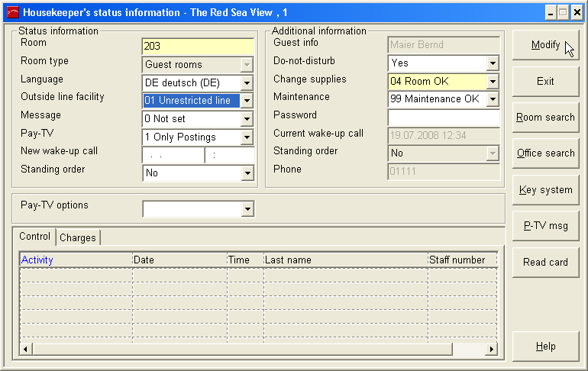Open the Office search dialog

[545, 153]
